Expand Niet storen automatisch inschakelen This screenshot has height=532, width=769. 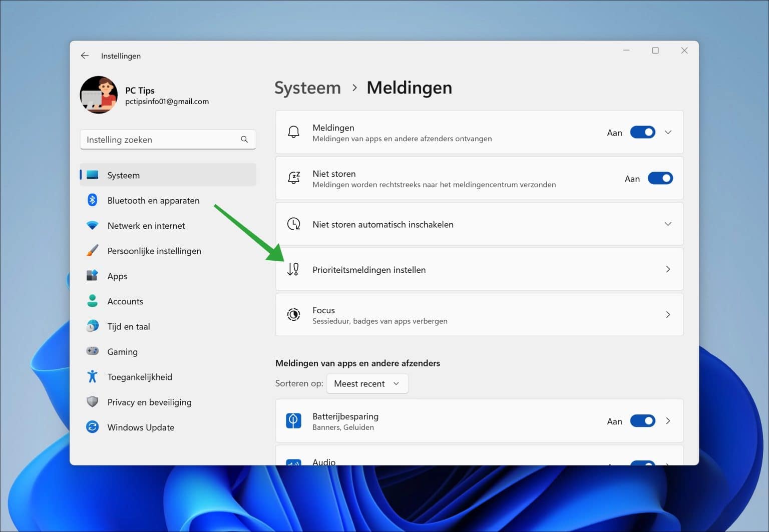(668, 224)
